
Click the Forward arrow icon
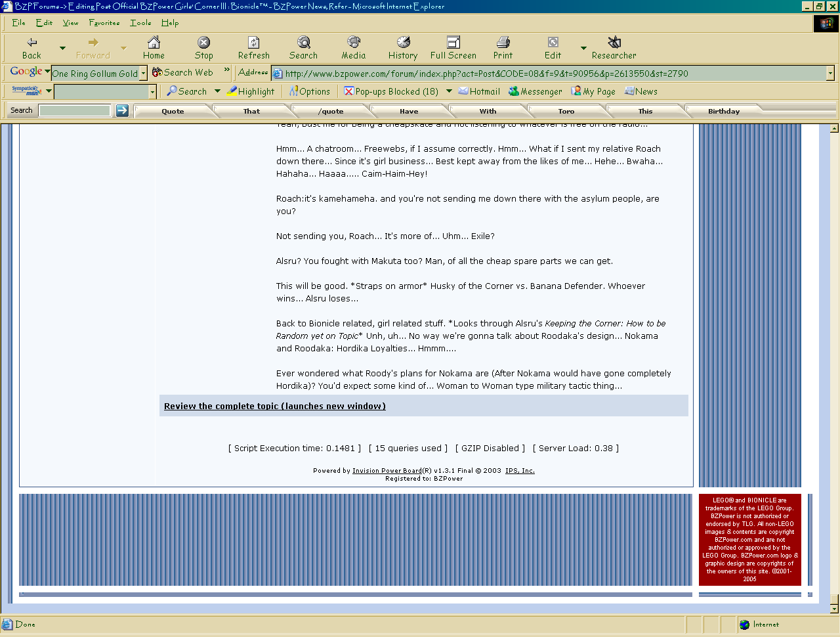tap(93, 43)
